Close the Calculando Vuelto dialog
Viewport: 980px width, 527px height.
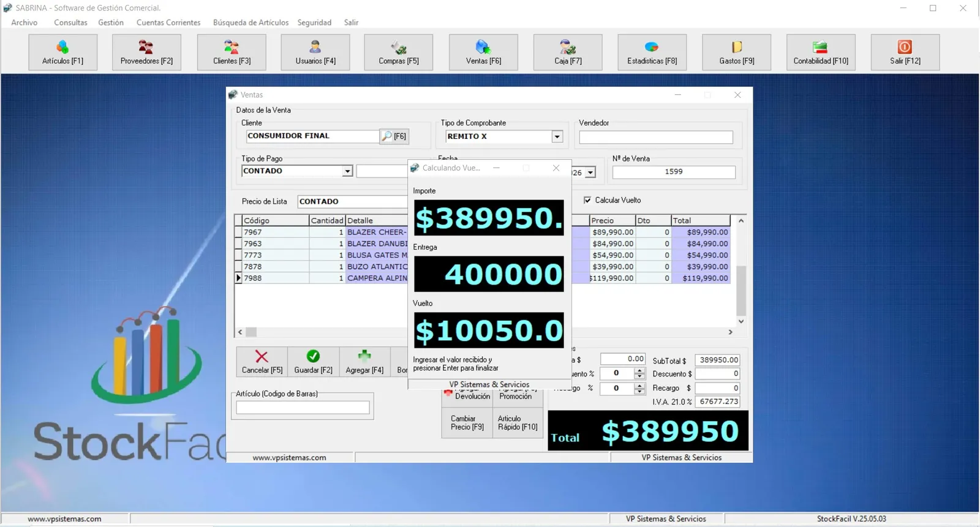pyautogui.click(x=556, y=168)
